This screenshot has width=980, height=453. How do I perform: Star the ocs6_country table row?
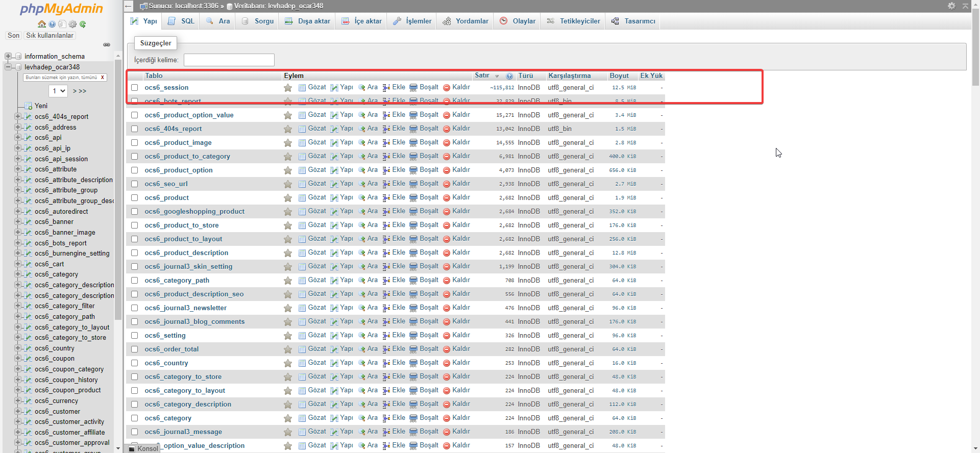(x=288, y=363)
